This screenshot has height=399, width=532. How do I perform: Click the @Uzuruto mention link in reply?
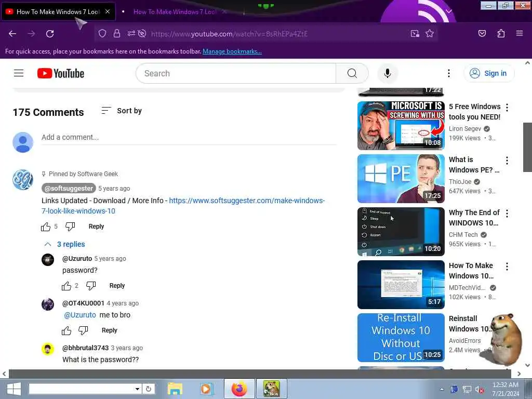tap(80, 315)
